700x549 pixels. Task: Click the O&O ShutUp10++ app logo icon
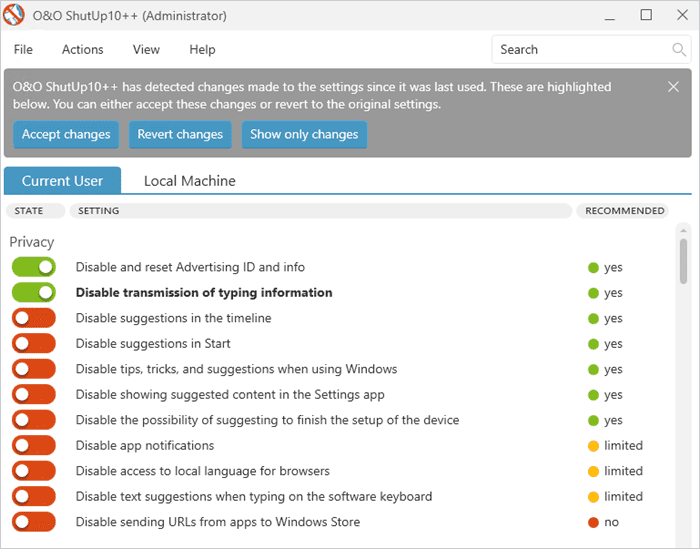(13, 15)
